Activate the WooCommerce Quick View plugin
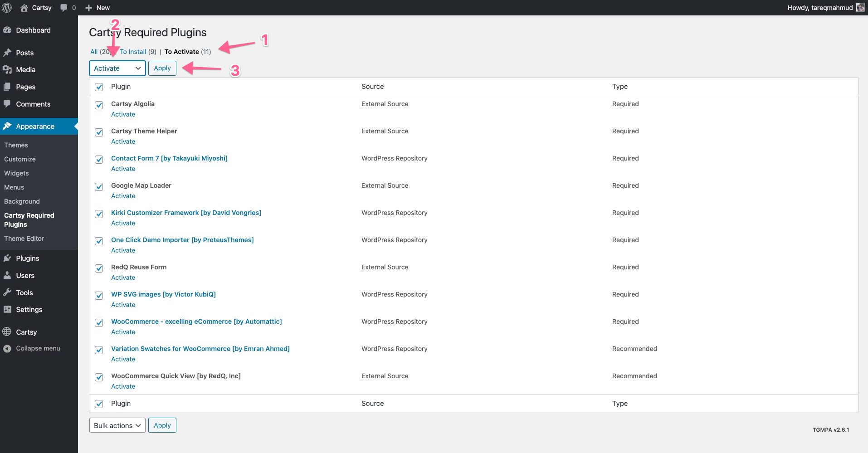868x453 pixels. click(123, 386)
